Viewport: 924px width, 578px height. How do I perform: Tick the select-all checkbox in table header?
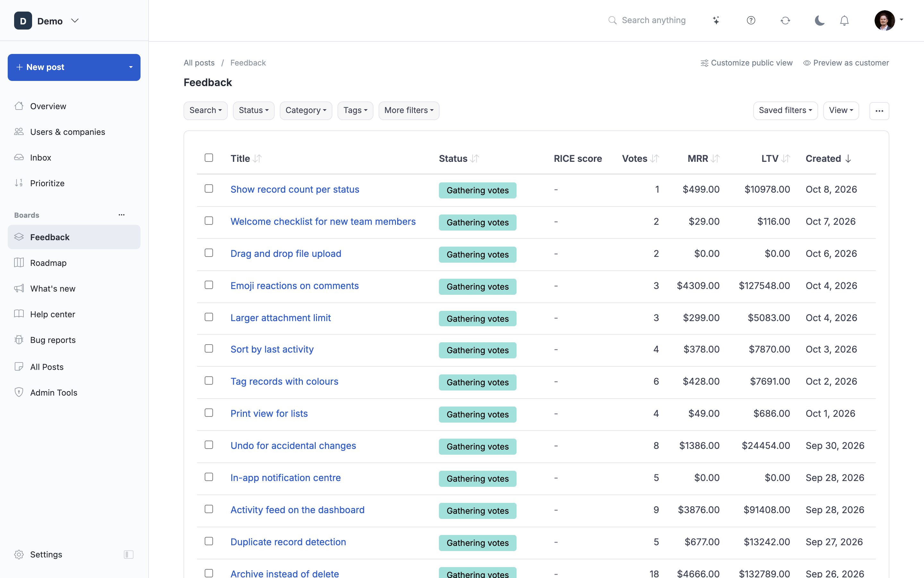click(x=209, y=157)
